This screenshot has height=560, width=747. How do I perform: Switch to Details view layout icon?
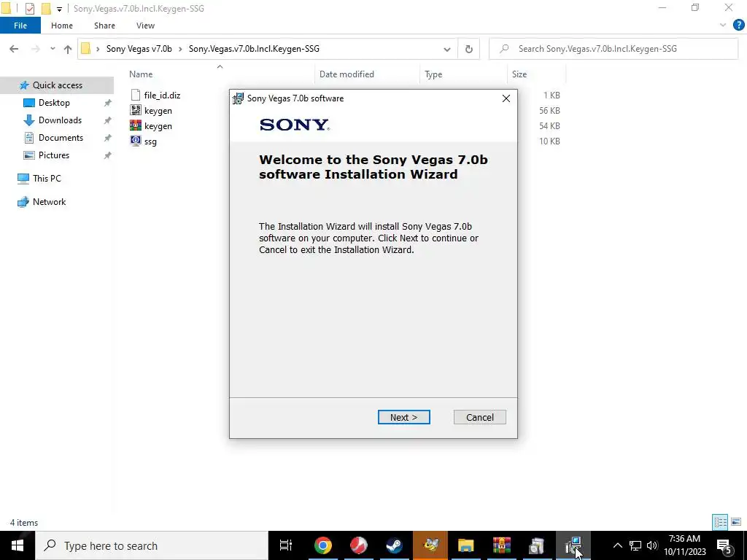click(x=720, y=522)
